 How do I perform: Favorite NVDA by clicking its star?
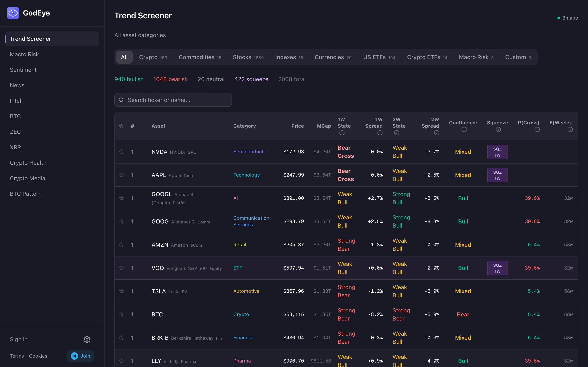(x=121, y=152)
